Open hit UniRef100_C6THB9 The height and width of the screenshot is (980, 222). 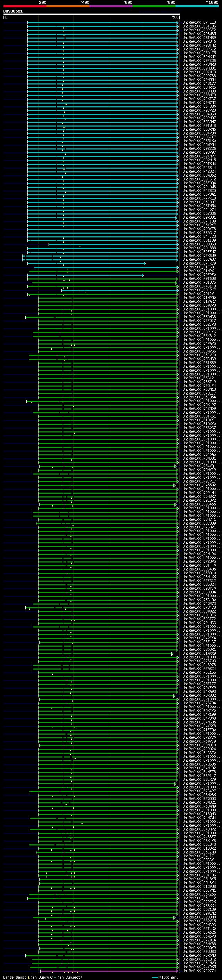199,38
